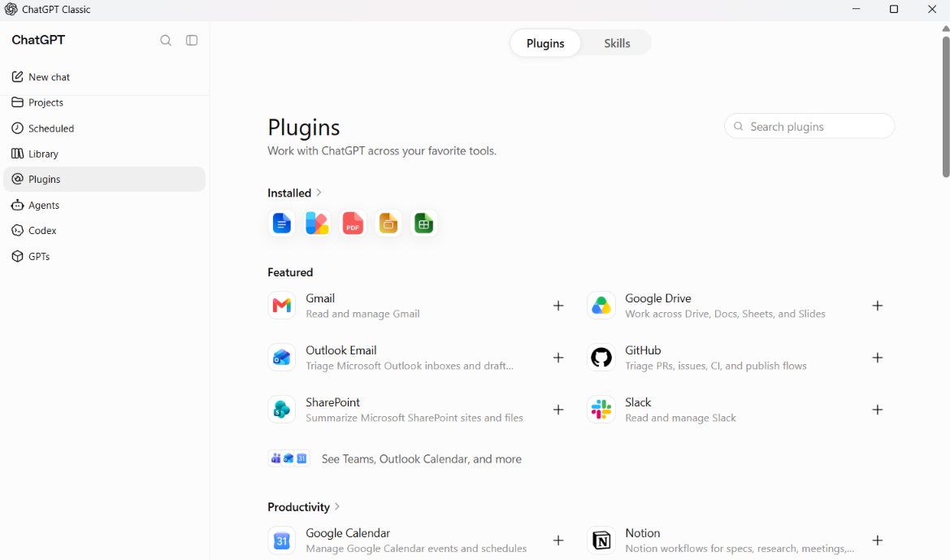Click the ChatGPT heading in sidebar

coord(38,40)
